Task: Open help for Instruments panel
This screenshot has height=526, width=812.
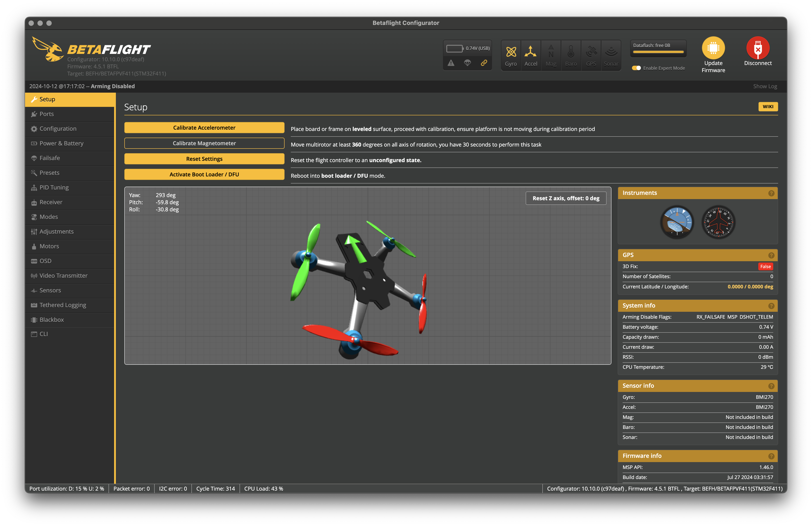Action: tap(771, 193)
